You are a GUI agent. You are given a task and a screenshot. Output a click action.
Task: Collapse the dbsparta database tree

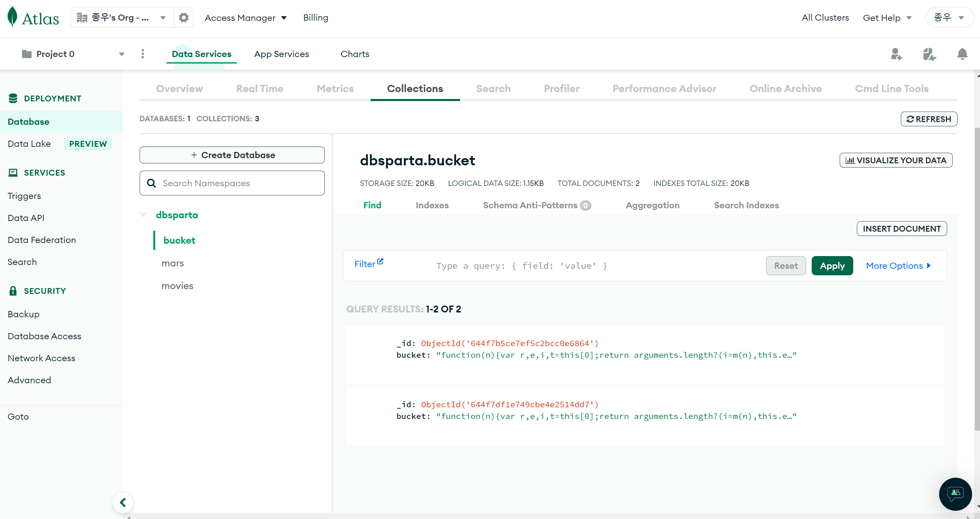coord(144,215)
